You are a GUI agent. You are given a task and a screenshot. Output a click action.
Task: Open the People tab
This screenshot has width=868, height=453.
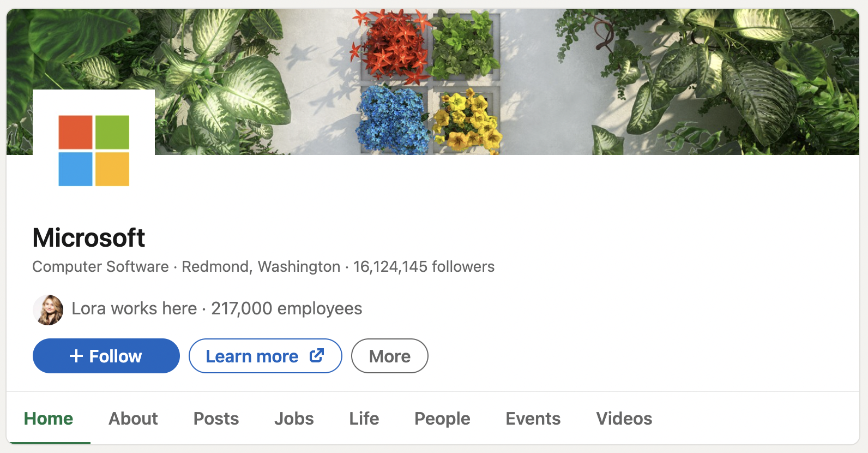(x=442, y=419)
